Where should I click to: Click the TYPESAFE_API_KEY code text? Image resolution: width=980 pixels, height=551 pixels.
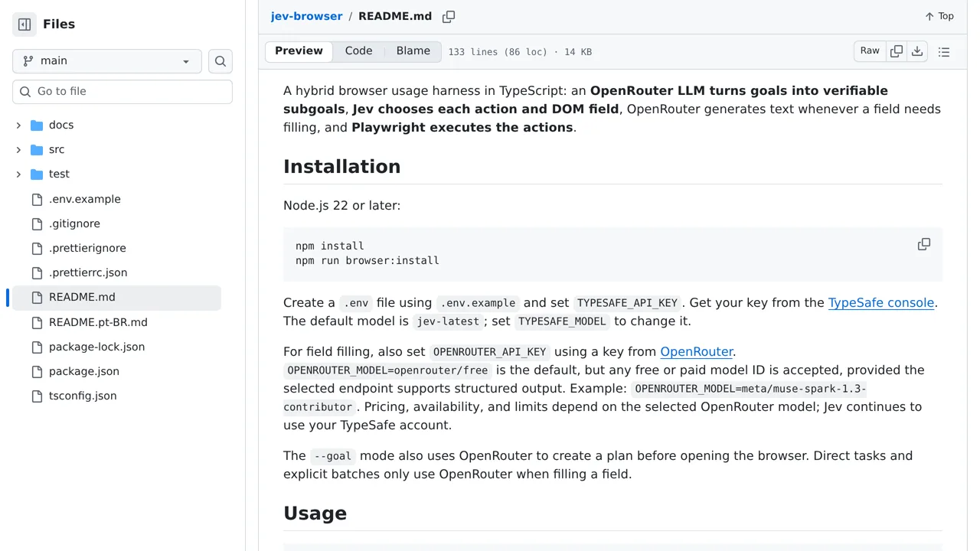pos(628,303)
